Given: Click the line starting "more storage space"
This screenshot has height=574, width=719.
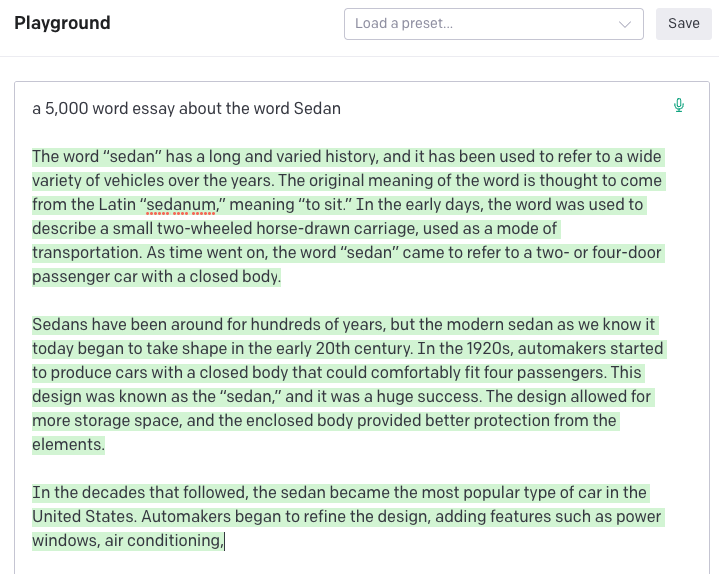Looking at the screenshot, I should pos(324,420).
